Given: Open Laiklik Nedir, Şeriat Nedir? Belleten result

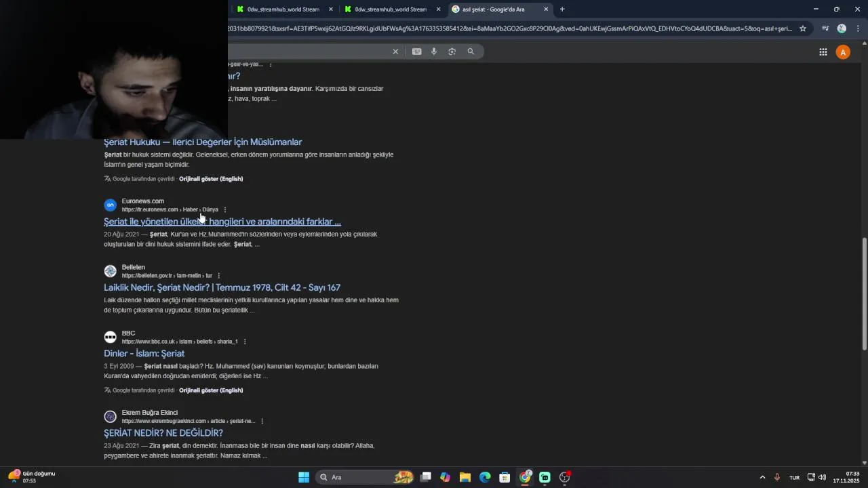Looking at the screenshot, I should [x=222, y=287].
